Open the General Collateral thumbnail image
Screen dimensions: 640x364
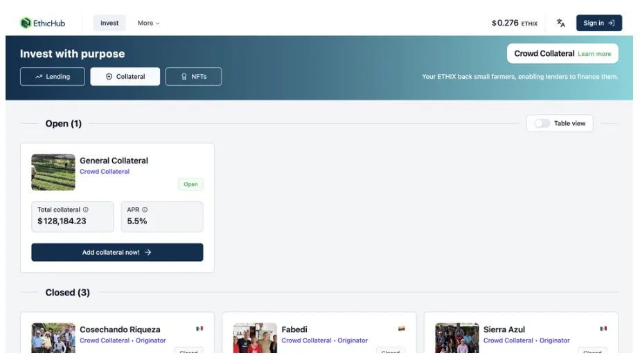53,172
